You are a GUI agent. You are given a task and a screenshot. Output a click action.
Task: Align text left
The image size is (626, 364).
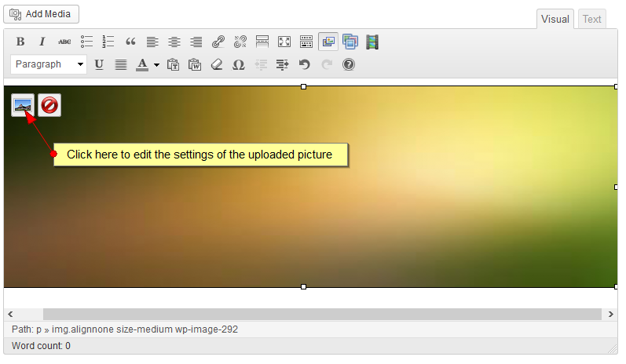[152, 42]
